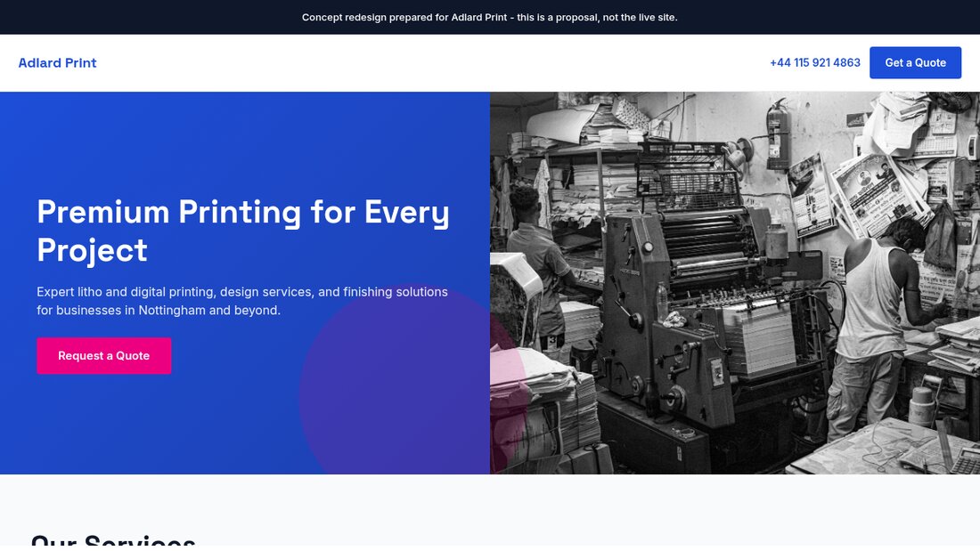This screenshot has width=980, height=551.
Task: Select the Premium Printing for Every Project headline
Action: pyautogui.click(x=243, y=231)
